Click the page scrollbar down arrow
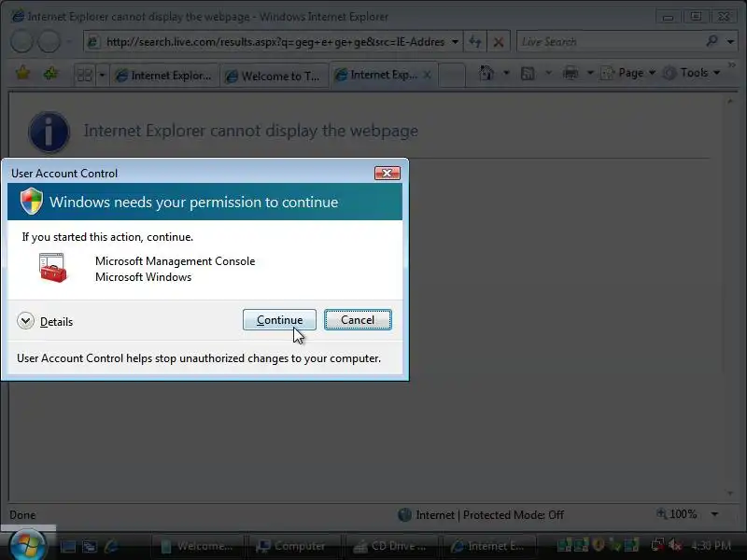This screenshot has height=560, width=747. click(x=730, y=494)
